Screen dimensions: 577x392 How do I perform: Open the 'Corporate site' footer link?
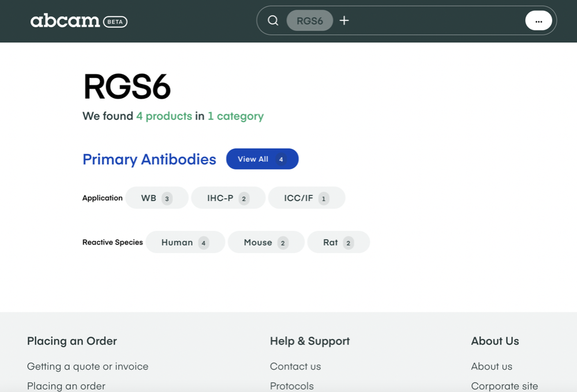click(504, 386)
